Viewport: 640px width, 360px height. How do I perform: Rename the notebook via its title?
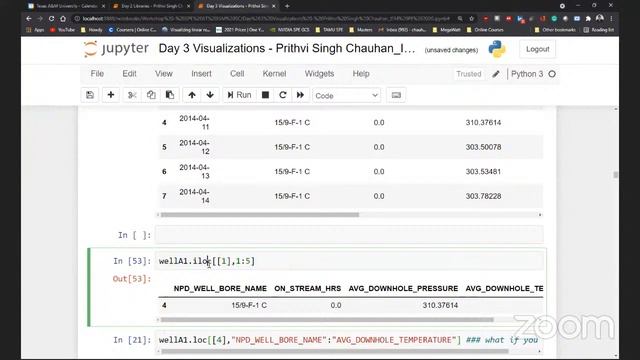click(x=287, y=49)
